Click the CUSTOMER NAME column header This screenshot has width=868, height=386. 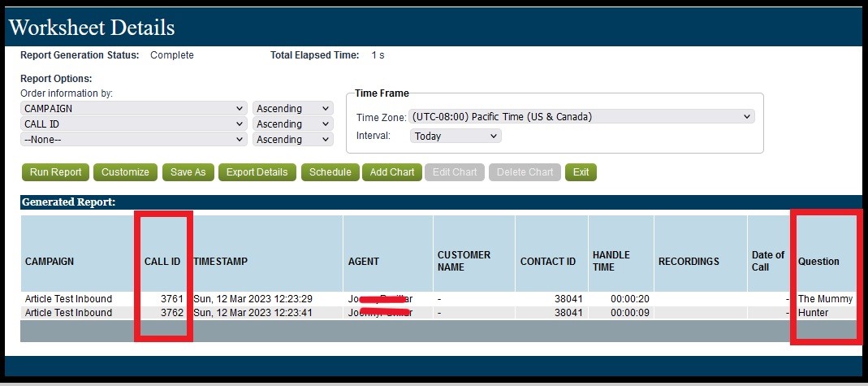coord(464,261)
